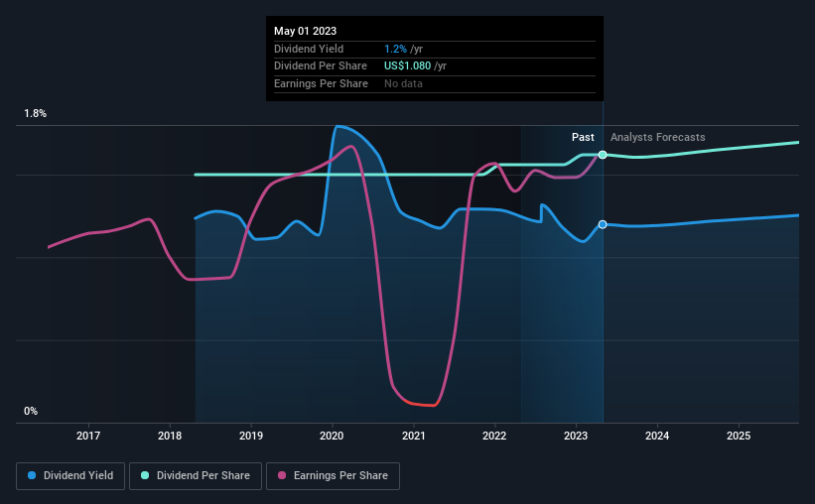Click the US$1.080 dividend value in tooltip
Screen dimensions: 815x504
coord(407,66)
